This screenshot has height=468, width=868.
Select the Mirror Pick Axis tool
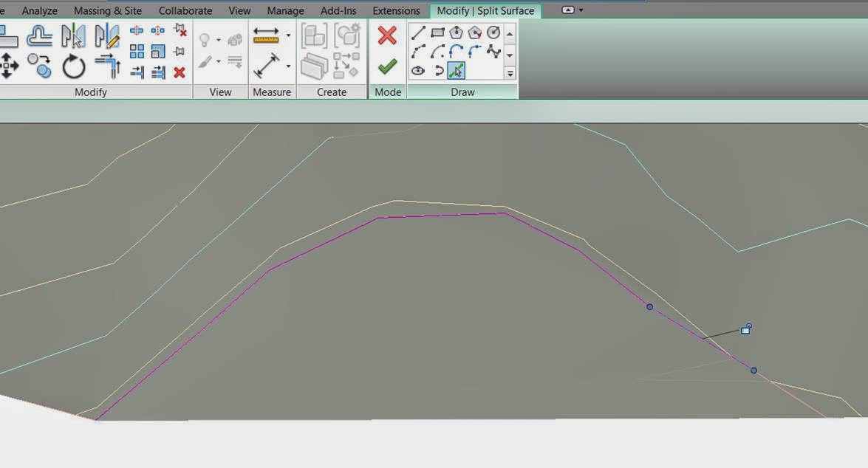pos(74,33)
